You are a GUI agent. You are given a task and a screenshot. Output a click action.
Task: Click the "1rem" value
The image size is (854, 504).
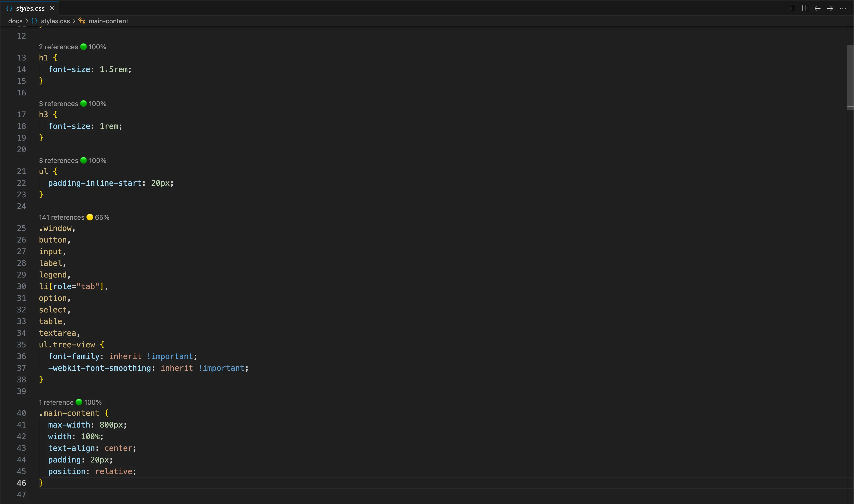pyautogui.click(x=109, y=126)
